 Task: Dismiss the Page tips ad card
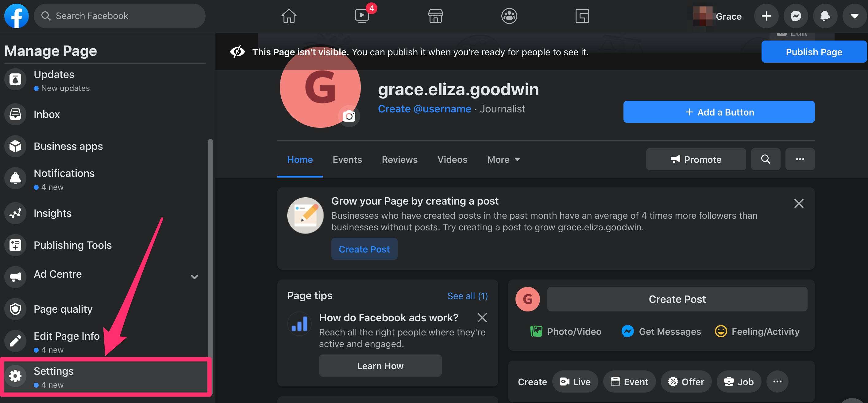click(x=482, y=316)
